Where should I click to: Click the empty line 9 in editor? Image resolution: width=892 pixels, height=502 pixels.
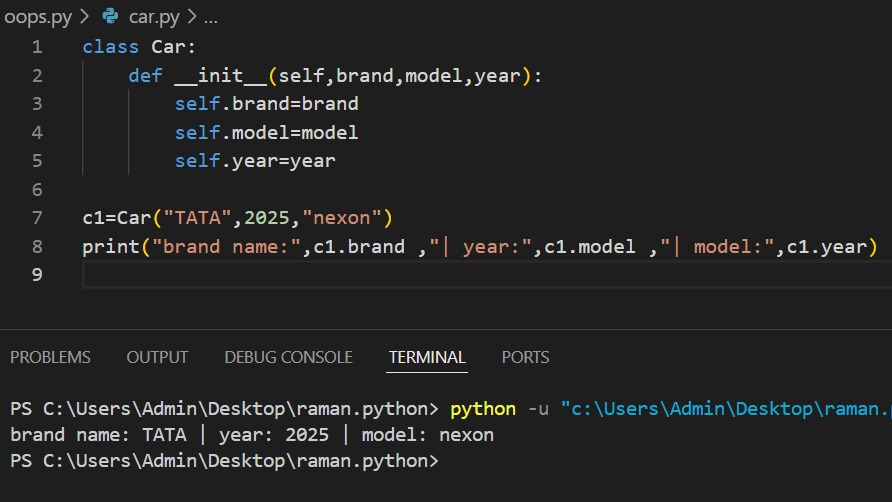click(x=487, y=275)
